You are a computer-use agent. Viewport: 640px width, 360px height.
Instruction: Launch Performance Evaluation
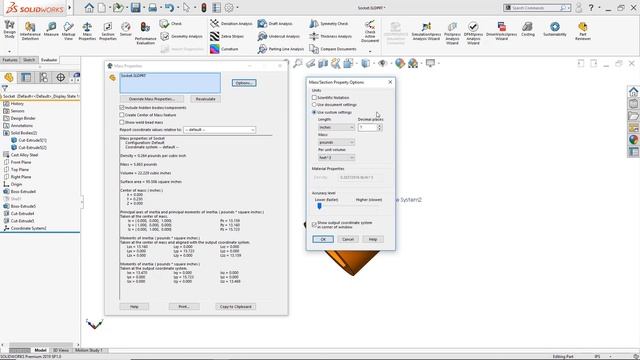(x=145, y=33)
